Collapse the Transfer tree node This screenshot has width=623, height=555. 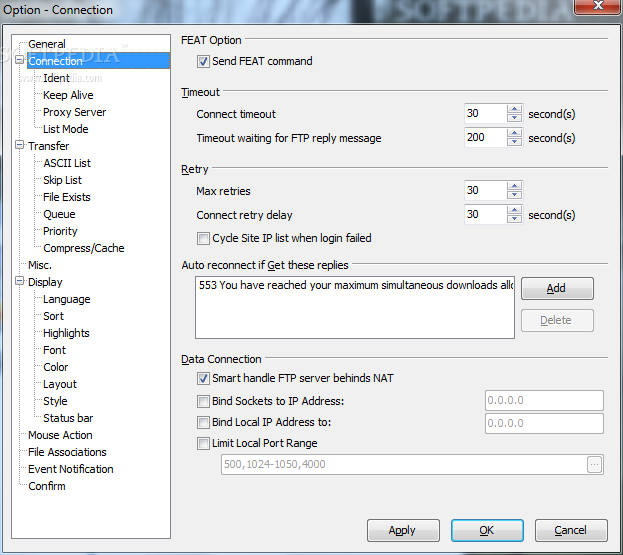click(x=20, y=146)
